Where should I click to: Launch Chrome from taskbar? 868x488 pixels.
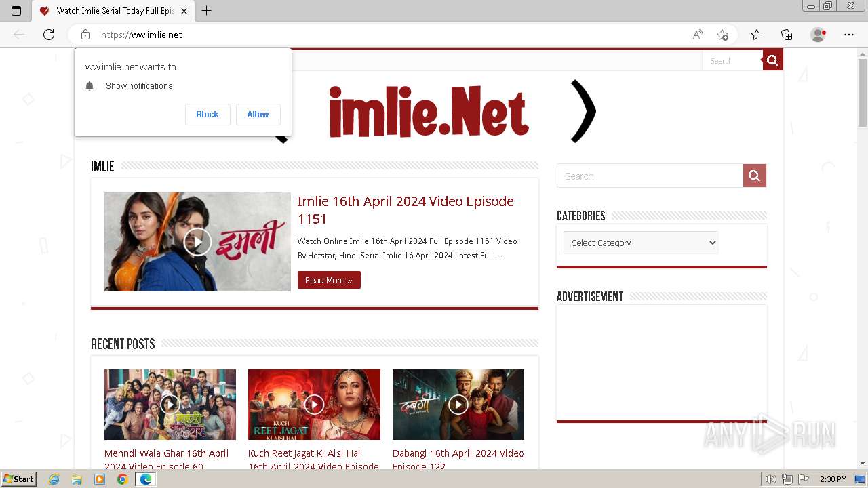click(x=123, y=479)
